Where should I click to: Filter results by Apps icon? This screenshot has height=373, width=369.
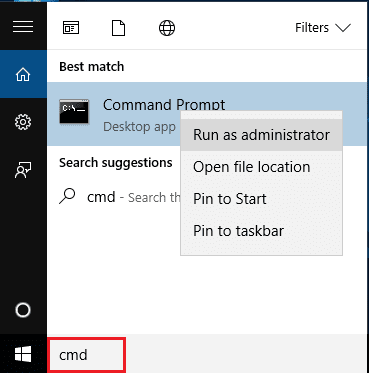click(71, 28)
